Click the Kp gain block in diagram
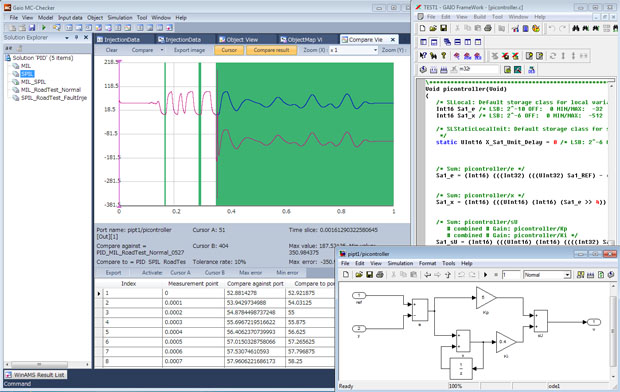 (486, 298)
